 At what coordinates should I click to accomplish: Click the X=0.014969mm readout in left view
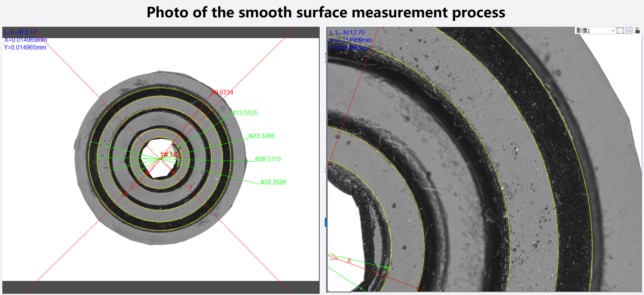pyautogui.click(x=26, y=40)
